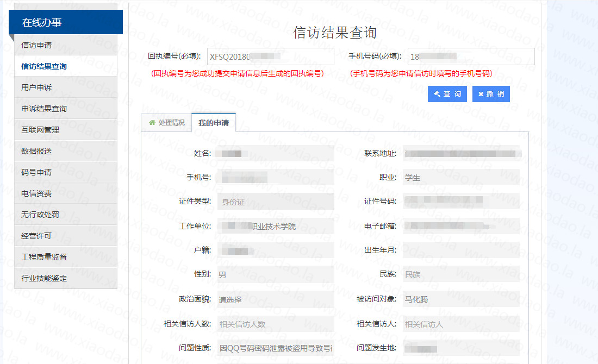Open 码号申请 in the sidebar

(x=66, y=172)
